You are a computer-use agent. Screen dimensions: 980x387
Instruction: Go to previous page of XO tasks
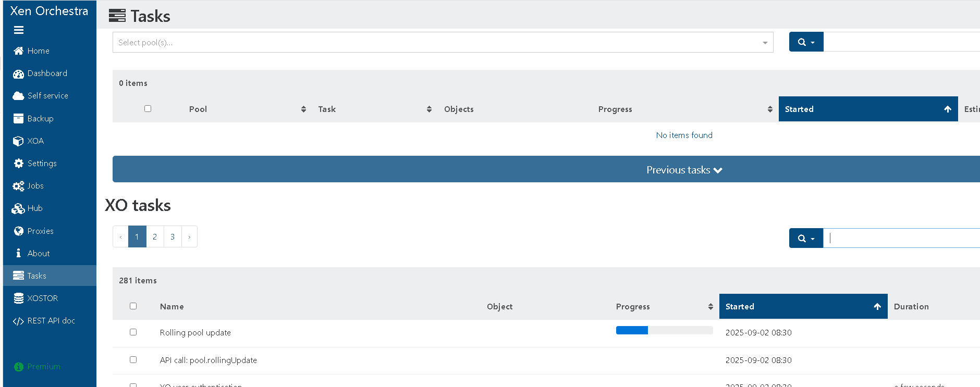[x=120, y=237]
